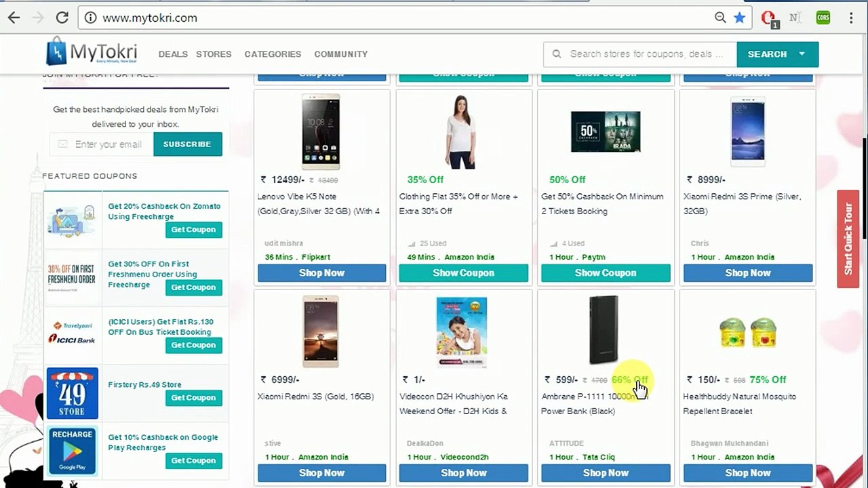868x488 pixels.
Task: Shop Now for Xiaomi Redmi 3S Prime
Action: (748, 273)
